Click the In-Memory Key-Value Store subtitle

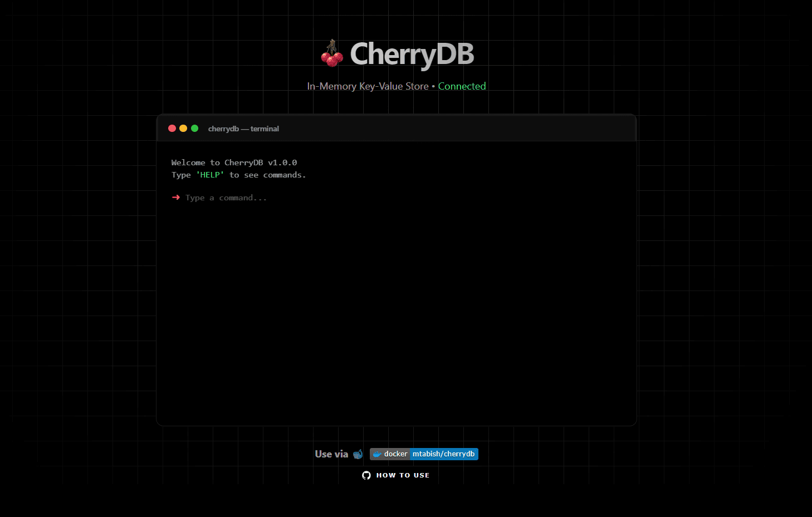(x=368, y=86)
